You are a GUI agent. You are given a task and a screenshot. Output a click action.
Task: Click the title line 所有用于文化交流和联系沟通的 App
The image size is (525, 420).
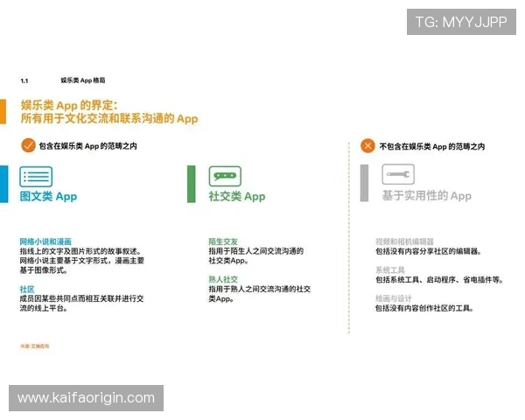tap(109, 119)
